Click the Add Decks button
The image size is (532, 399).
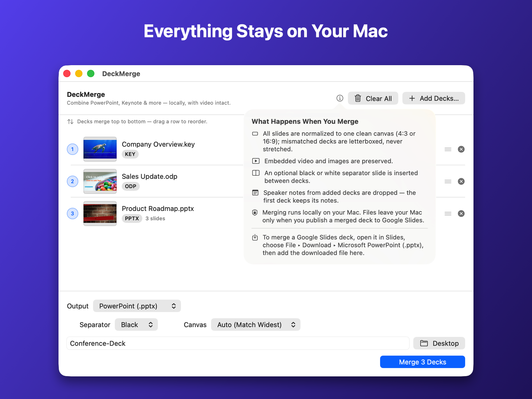coord(434,98)
